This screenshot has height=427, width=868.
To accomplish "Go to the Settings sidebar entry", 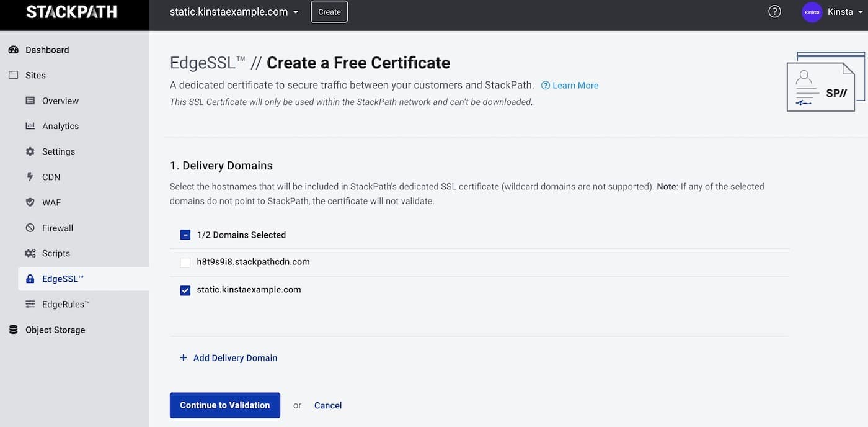I will pos(58,151).
